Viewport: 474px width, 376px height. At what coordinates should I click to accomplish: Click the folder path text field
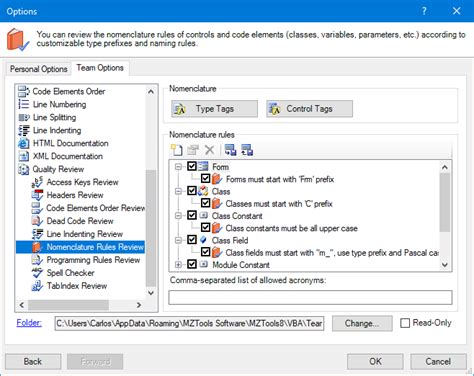[x=189, y=323]
